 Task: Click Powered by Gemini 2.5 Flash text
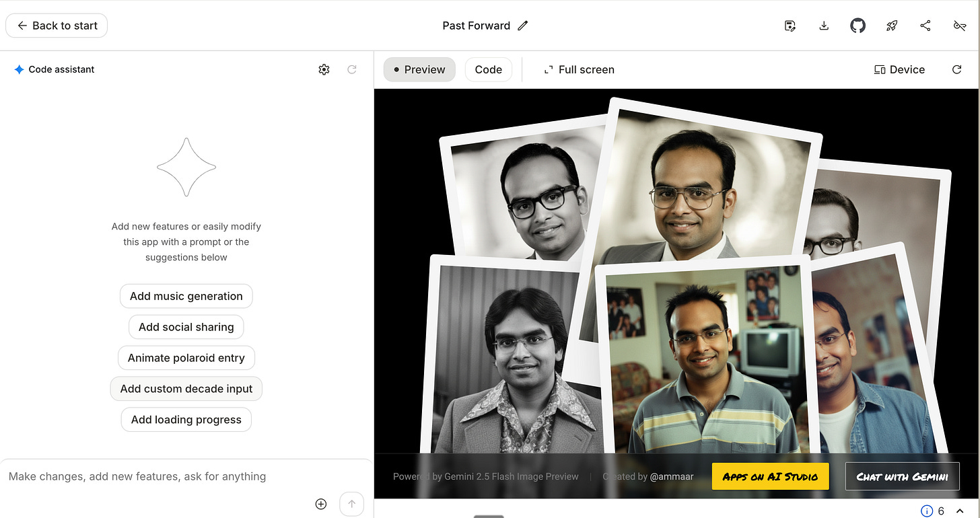pos(485,476)
